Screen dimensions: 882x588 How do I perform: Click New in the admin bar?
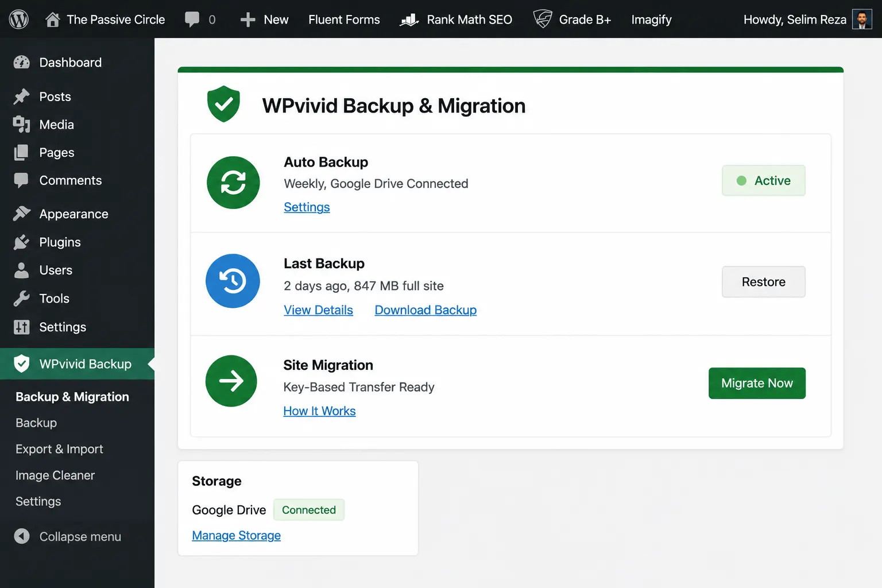tap(276, 20)
